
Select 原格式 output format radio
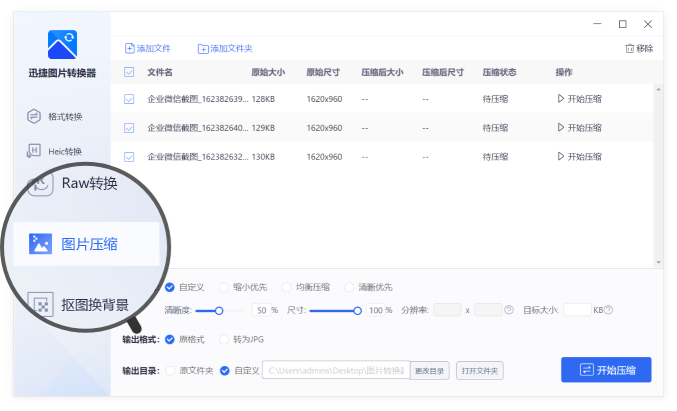coord(170,339)
